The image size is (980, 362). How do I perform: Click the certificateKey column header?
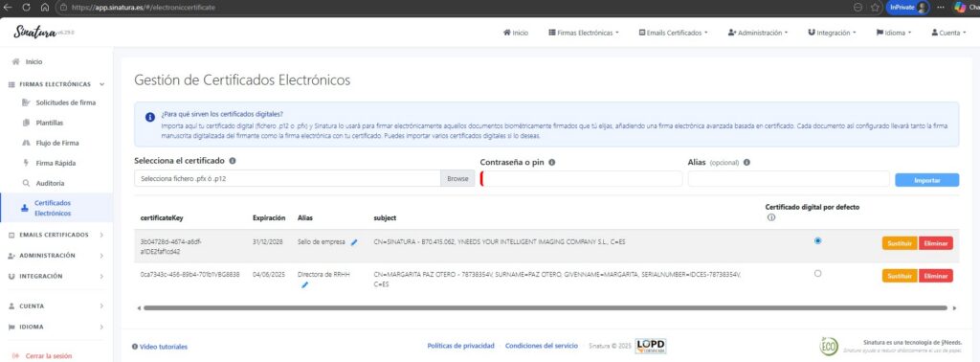(162, 218)
